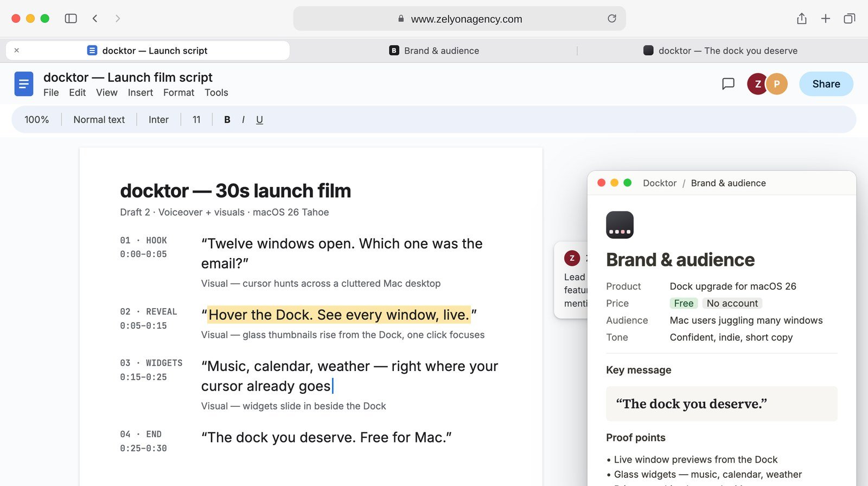The width and height of the screenshot is (868, 486).
Task: Click the P collaborator avatar
Action: pyautogui.click(x=777, y=84)
